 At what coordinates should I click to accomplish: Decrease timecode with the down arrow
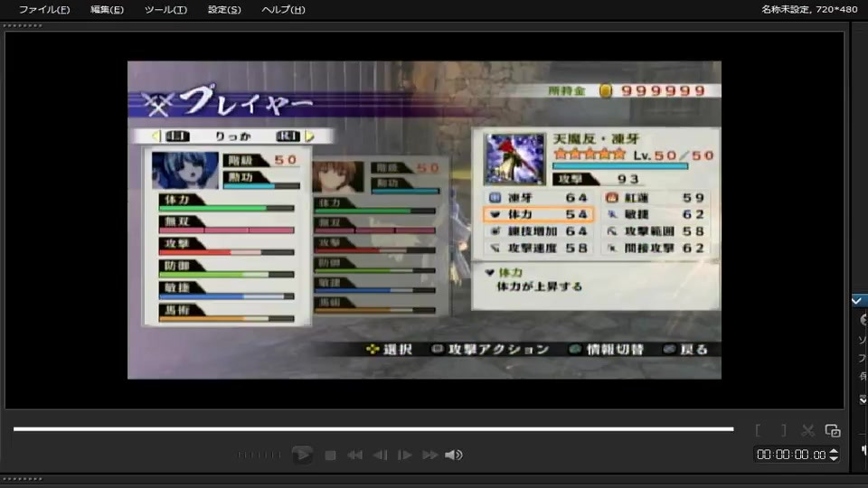tap(834, 459)
